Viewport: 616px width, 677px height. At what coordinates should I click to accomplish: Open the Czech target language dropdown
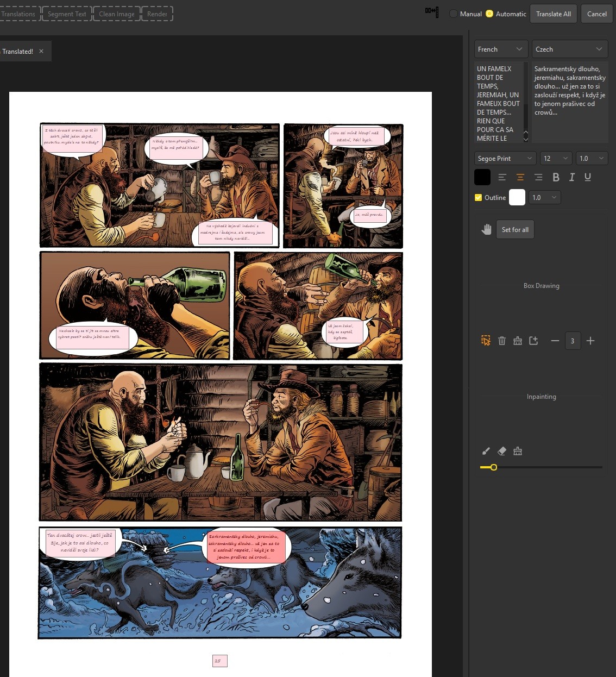pos(569,49)
